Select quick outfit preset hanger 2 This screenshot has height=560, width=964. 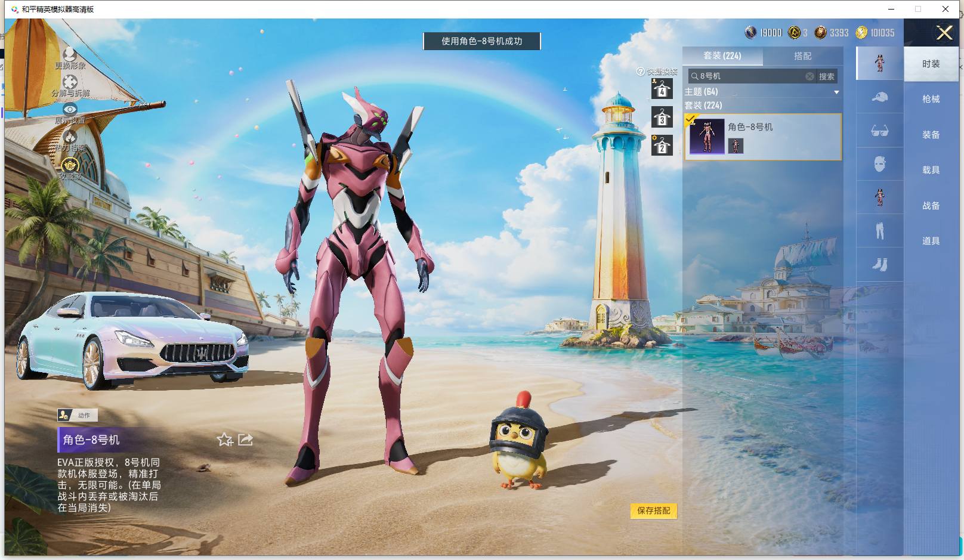(662, 145)
